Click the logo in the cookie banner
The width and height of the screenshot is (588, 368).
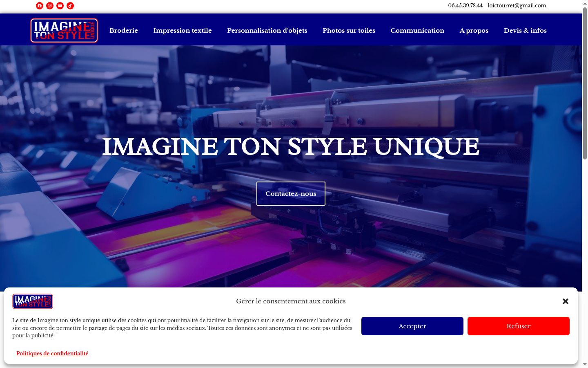(x=33, y=301)
